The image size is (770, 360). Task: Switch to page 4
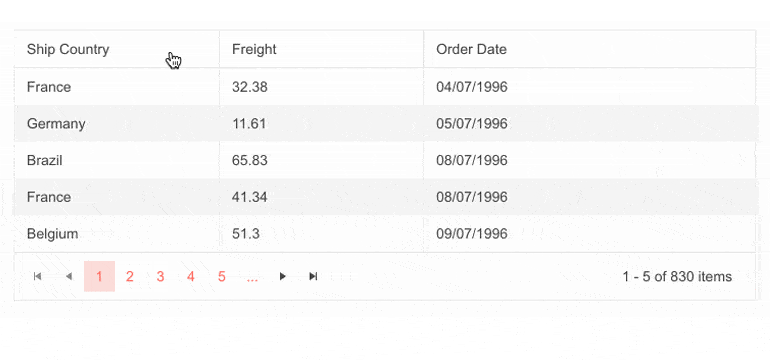[x=191, y=277]
